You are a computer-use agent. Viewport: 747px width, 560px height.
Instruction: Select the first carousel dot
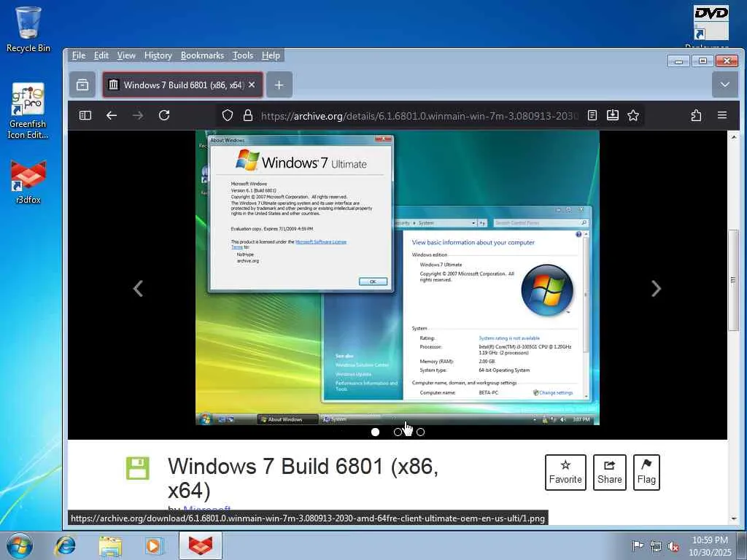pyautogui.click(x=376, y=432)
